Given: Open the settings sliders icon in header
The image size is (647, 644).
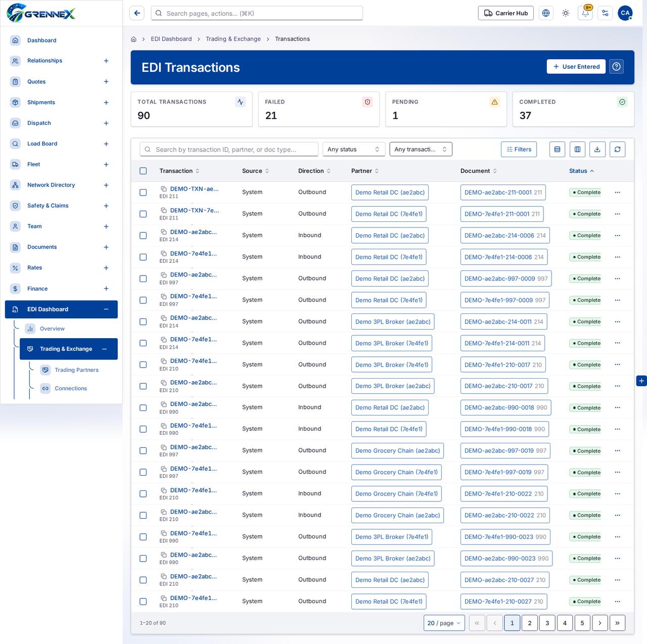Looking at the screenshot, I should tap(605, 13).
